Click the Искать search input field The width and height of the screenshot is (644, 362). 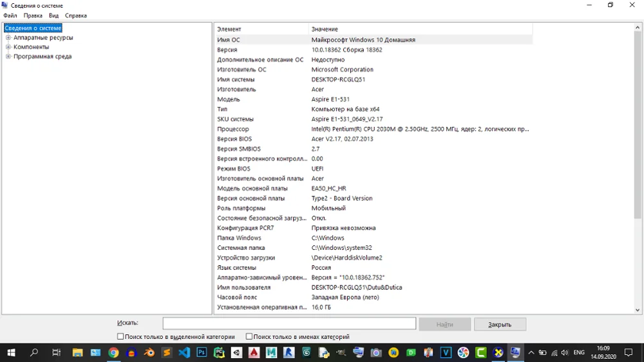pyautogui.click(x=289, y=323)
